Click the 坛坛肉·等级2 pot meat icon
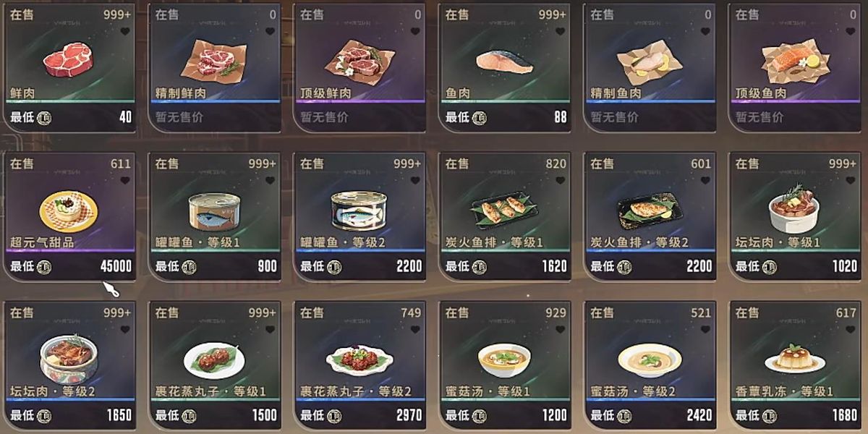 coord(69,359)
